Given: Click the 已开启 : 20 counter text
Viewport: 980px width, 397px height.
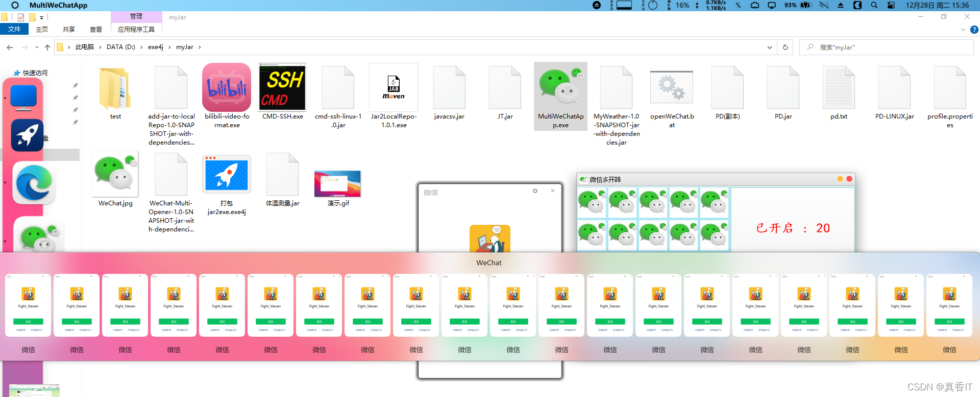Looking at the screenshot, I should 793,228.
